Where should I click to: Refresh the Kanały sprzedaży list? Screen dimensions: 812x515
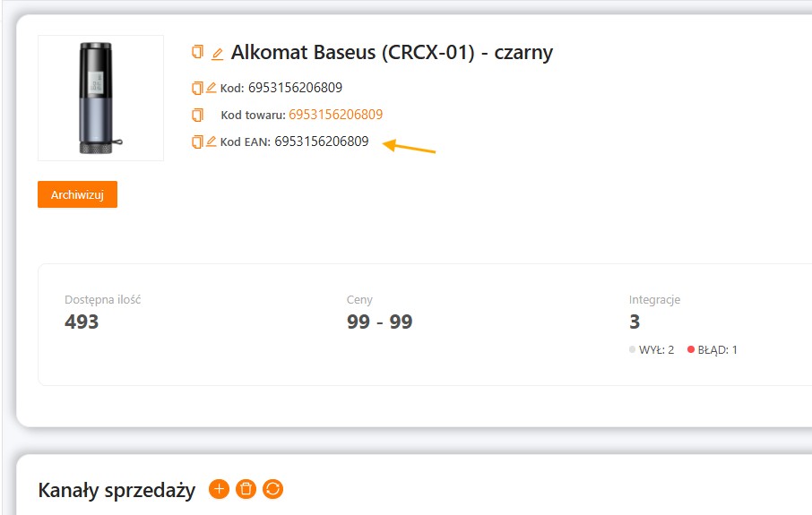coord(273,489)
